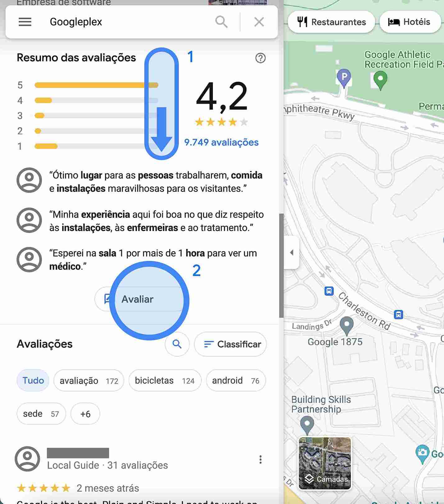The width and height of the screenshot is (444, 504).
Task: Collapse the side panel with arrow tab
Action: tap(291, 252)
